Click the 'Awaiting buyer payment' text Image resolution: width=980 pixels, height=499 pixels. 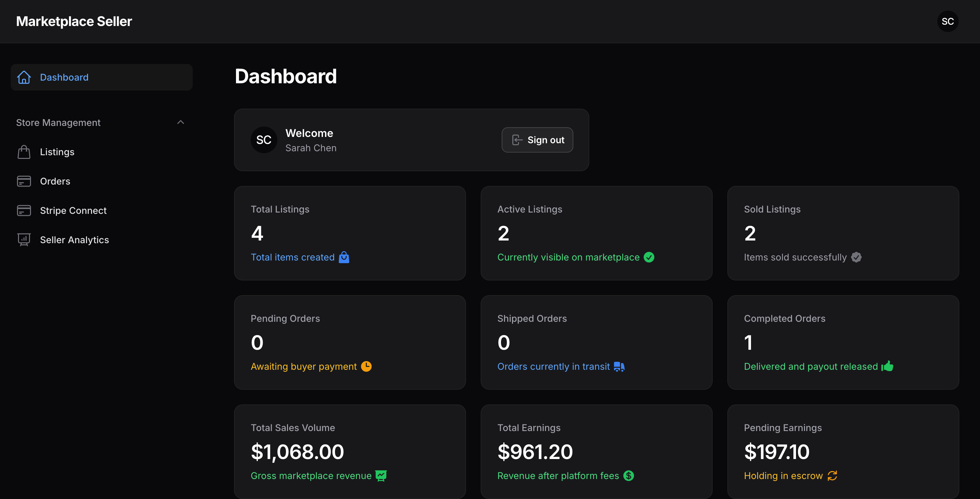[x=304, y=366]
